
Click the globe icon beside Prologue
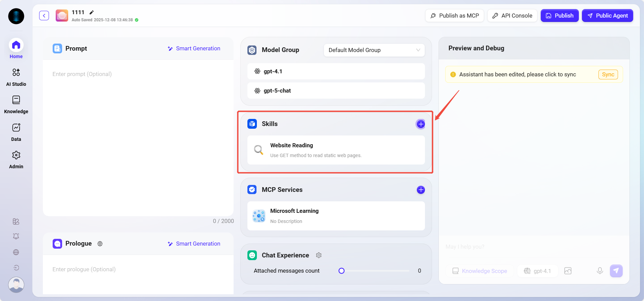tap(100, 244)
